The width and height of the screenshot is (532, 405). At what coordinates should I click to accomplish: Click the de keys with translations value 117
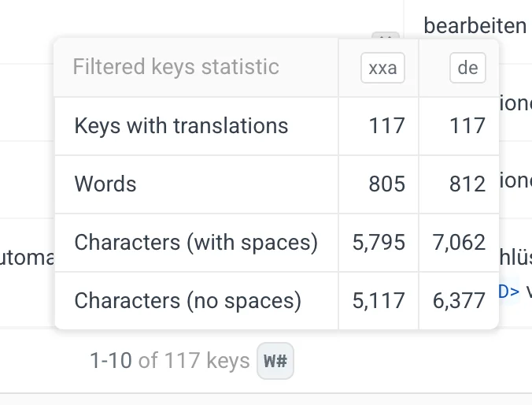coord(468,125)
